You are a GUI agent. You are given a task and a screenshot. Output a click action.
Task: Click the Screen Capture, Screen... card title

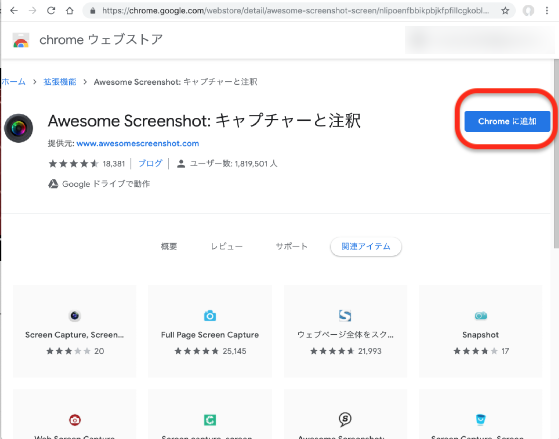[x=75, y=335]
